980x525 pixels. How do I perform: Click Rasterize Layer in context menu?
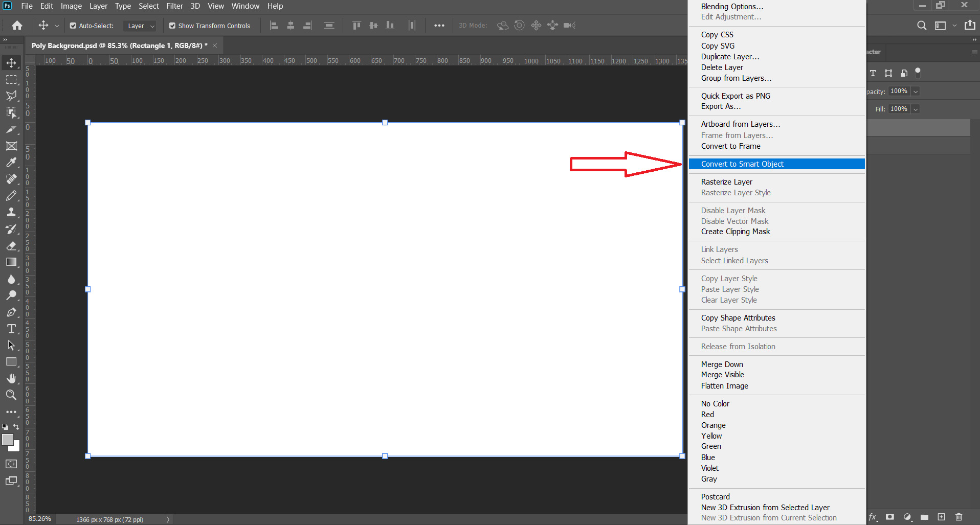[x=726, y=182]
